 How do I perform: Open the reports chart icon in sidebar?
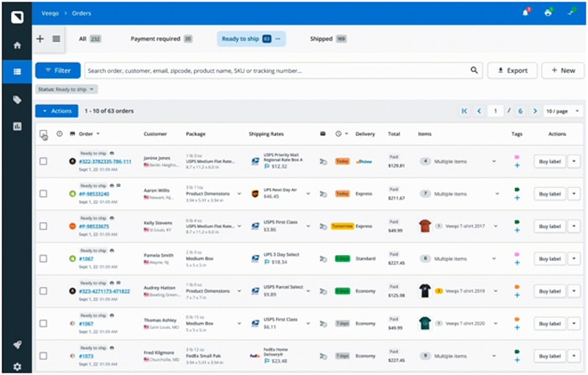[17, 127]
